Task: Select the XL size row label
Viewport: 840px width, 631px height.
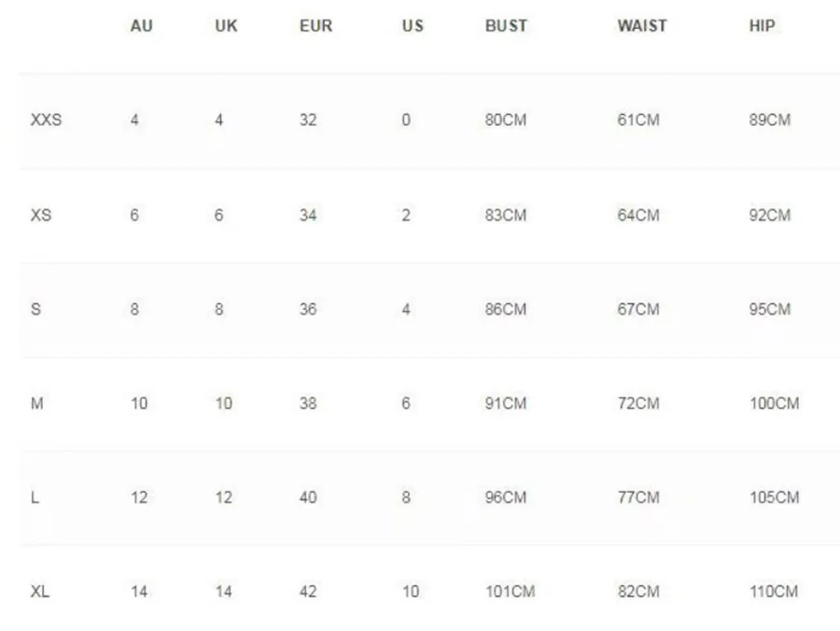Action: (x=40, y=592)
